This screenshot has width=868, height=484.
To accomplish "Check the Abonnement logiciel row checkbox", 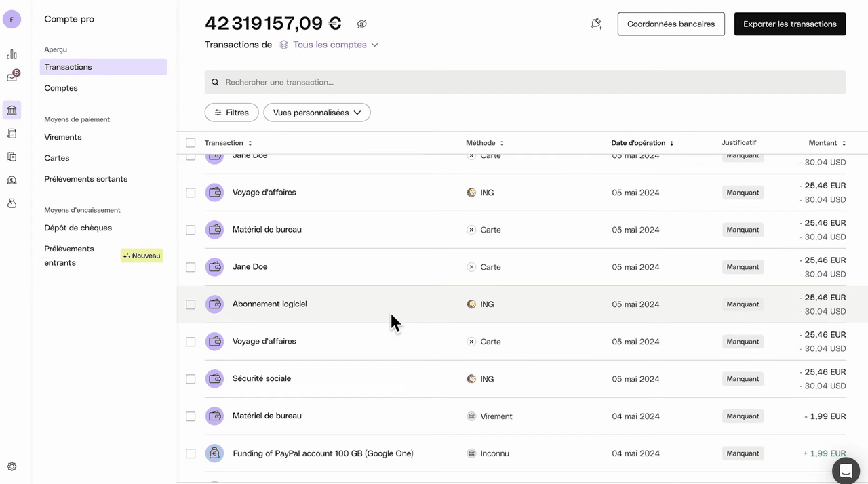I will point(191,304).
